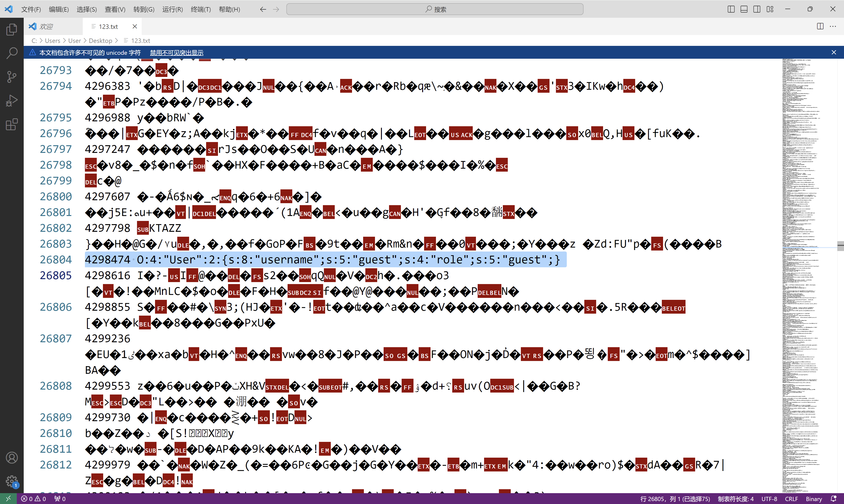Open the Search view in activity bar
The width and height of the screenshot is (844, 504).
coord(12,53)
